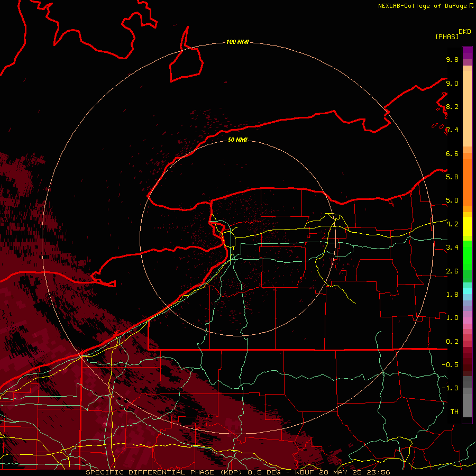This screenshot has height=476, width=476.
Task: Click the [PHAS] unit label
Action: pyautogui.click(x=447, y=36)
